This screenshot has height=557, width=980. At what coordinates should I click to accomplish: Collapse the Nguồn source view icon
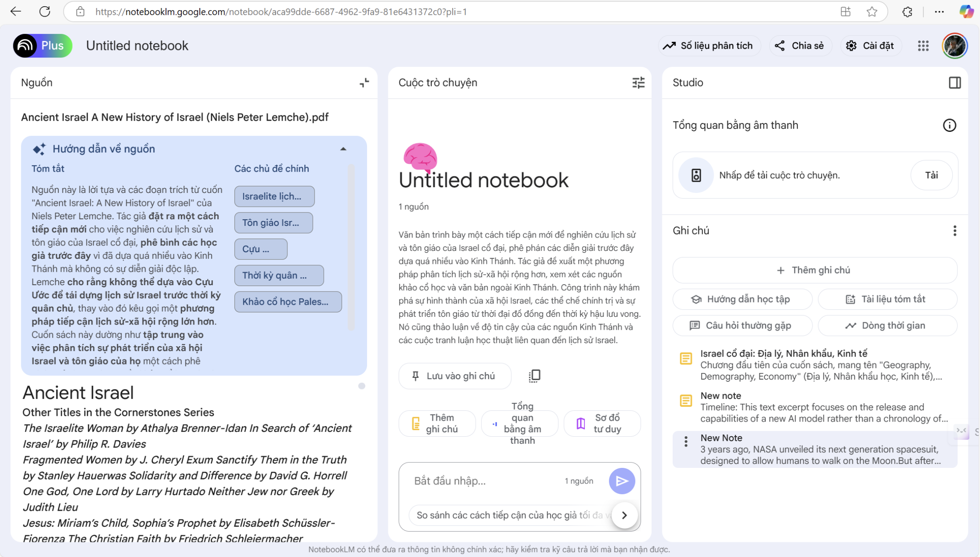click(x=364, y=82)
